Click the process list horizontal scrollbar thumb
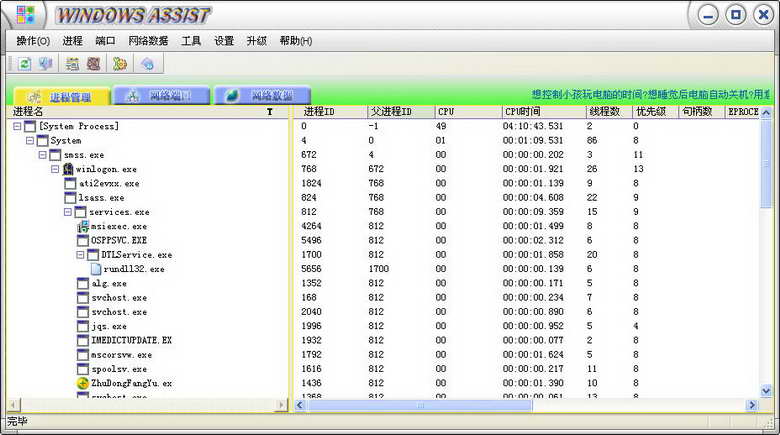The height and width of the screenshot is (435, 780). coord(419,406)
